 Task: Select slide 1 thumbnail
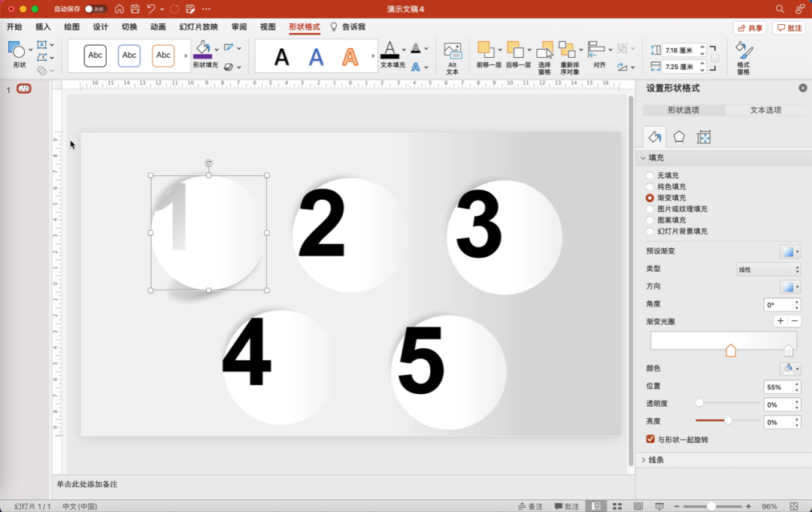(24, 89)
